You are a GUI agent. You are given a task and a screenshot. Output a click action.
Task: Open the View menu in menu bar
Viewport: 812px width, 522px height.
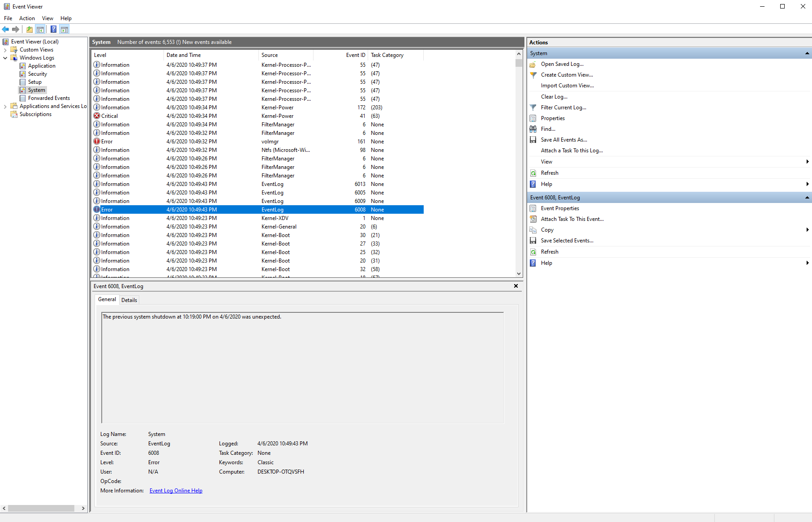point(47,18)
